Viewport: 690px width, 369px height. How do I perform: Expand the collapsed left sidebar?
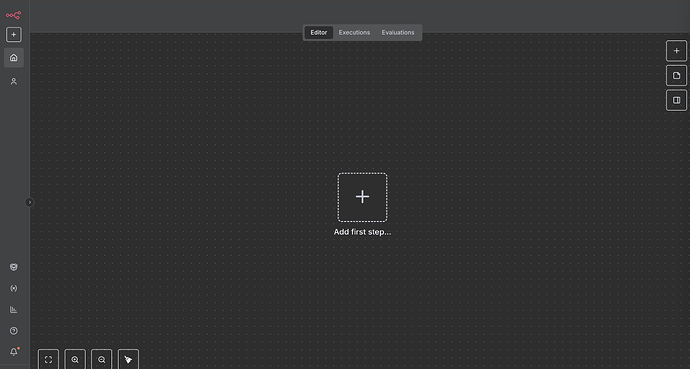pyautogui.click(x=29, y=202)
